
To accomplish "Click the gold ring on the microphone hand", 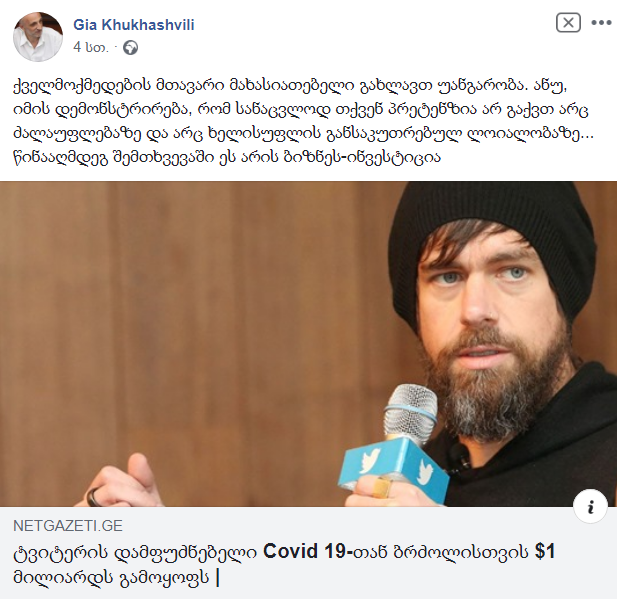I will 381,487.
